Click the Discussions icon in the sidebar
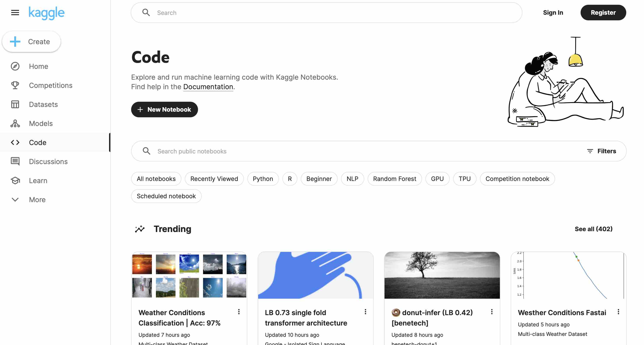Viewport: 644px width, 345px height. (15, 161)
